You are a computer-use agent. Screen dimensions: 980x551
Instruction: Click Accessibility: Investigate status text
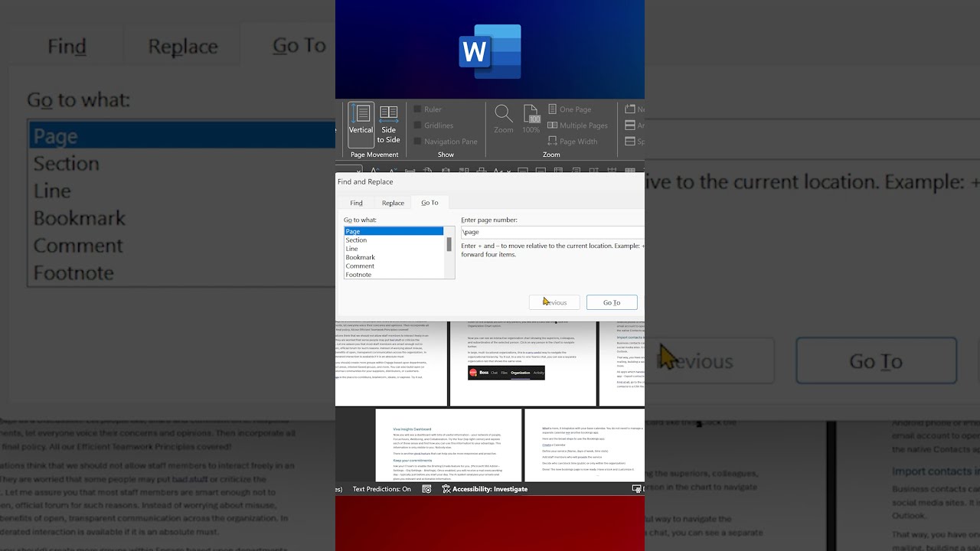[490, 489]
